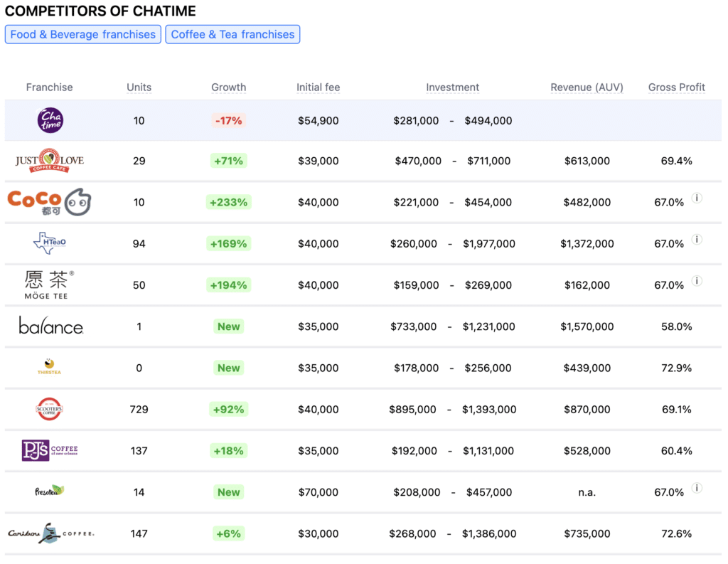
Task: Click the New badge in Thirstea row
Action: tap(228, 368)
